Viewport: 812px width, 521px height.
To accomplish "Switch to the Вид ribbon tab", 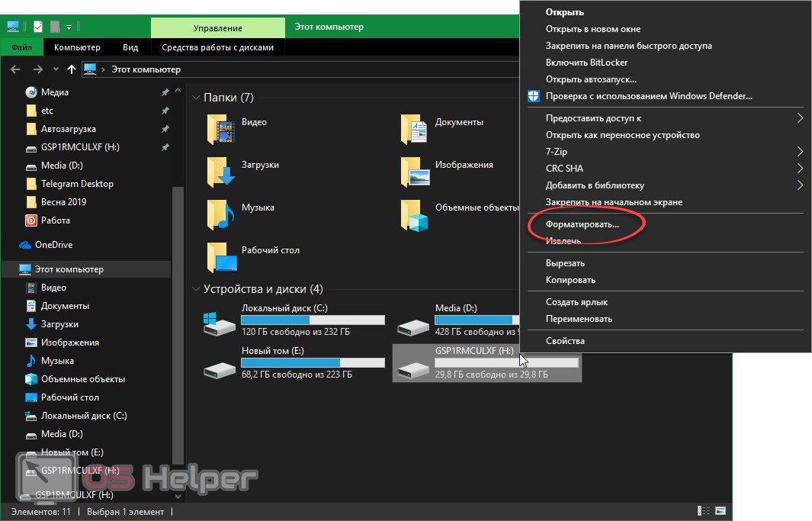I will point(130,47).
